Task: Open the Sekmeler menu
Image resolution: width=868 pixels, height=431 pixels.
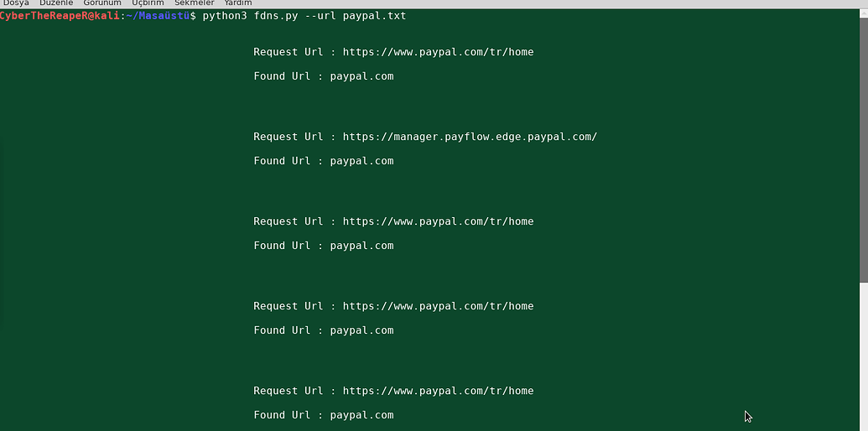Action: 195,3
